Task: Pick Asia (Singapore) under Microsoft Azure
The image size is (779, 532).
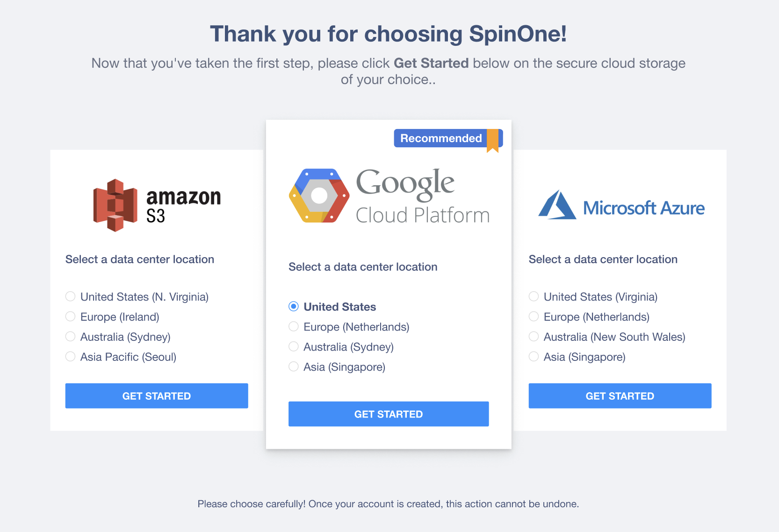Action: (534, 357)
